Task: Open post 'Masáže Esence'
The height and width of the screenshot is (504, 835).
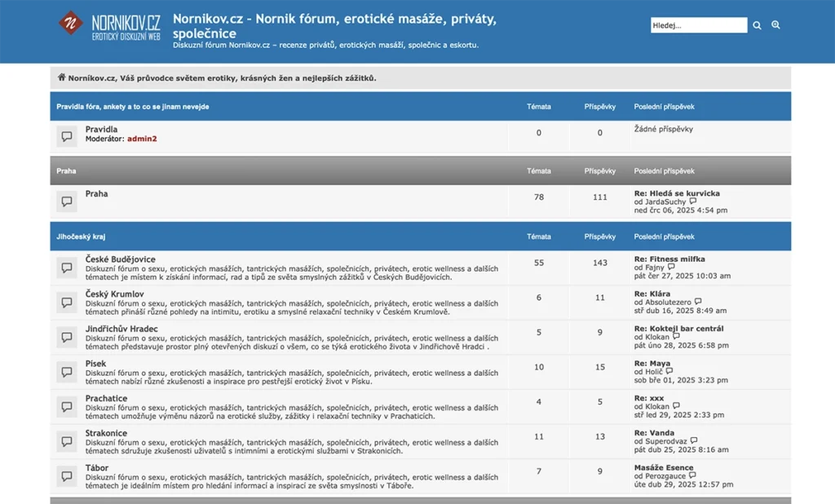Action: tap(664, 467)
